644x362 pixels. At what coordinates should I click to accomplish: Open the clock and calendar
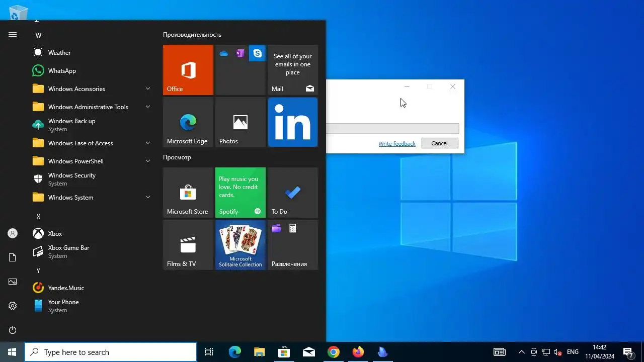pyautogui.click(x=600, y=352)
